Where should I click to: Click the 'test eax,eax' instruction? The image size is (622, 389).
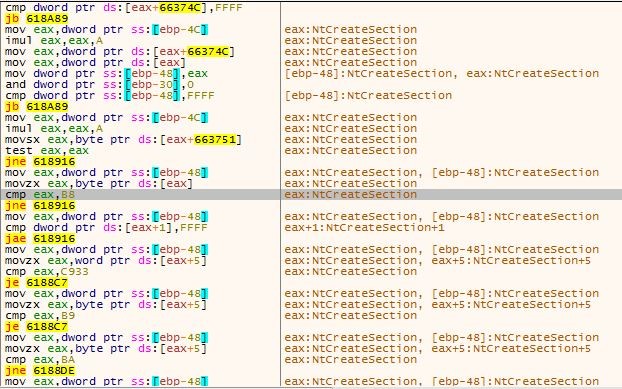click(47, 151)
